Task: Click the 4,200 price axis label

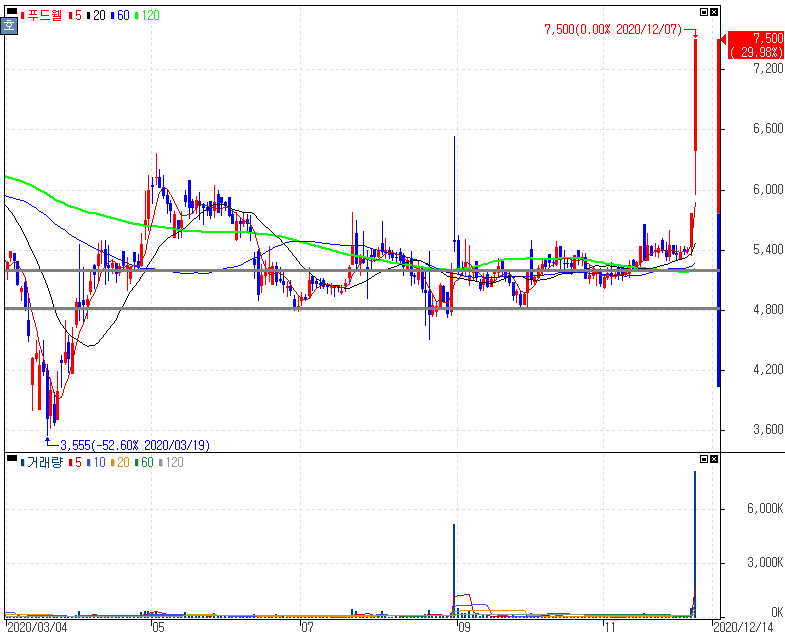Action: [768, 370]
